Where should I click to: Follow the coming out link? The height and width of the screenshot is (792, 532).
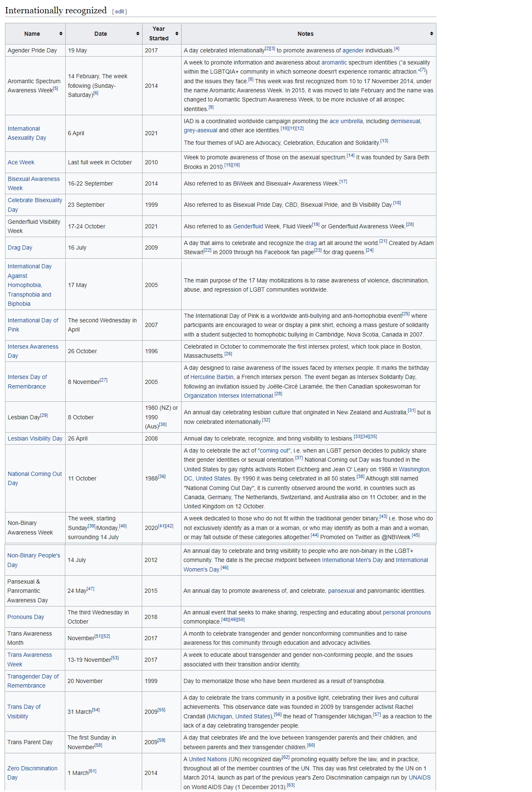pos(273,450)
